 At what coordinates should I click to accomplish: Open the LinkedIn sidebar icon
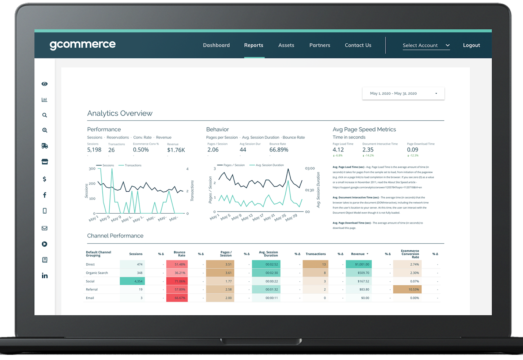tap(45, 275)
